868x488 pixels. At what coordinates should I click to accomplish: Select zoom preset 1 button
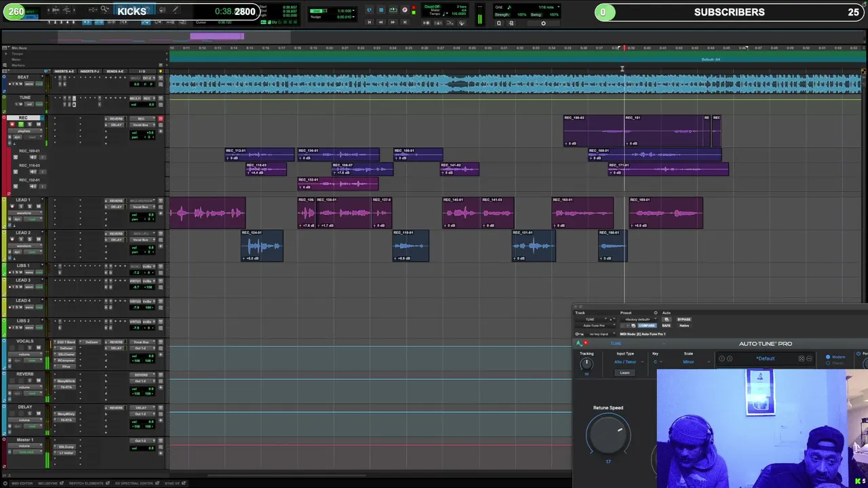click(49, 22)
